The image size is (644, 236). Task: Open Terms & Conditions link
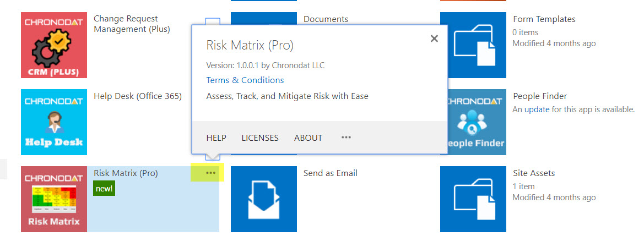[x=245, y=80]
